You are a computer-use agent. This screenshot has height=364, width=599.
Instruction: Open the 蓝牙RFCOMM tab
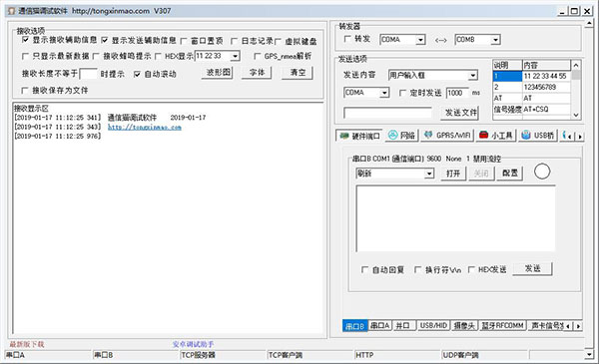coord(502,325)
